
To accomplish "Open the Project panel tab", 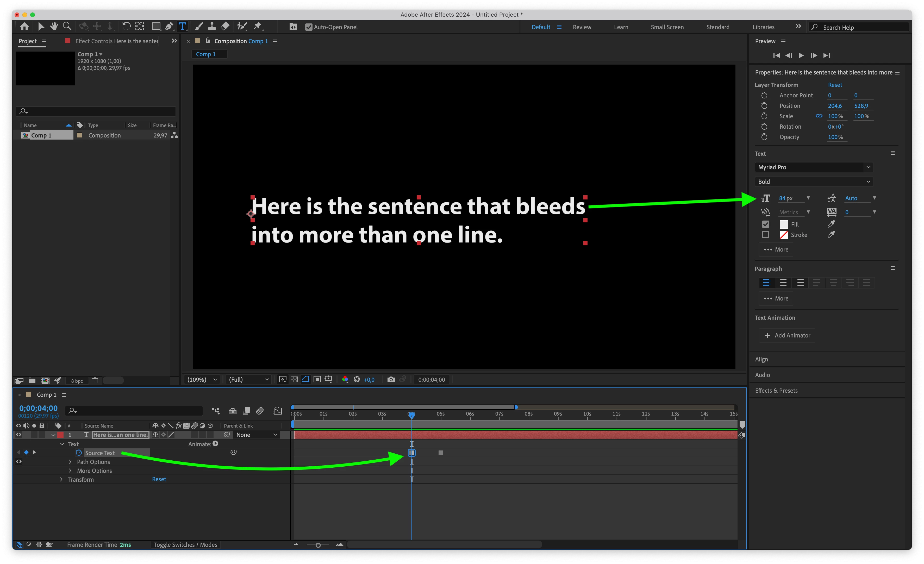I will 28,41.
